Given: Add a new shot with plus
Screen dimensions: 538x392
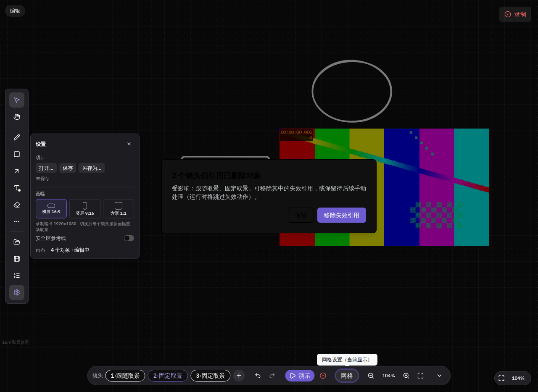Looking at the screenshot, I should (x=239, y=376).
